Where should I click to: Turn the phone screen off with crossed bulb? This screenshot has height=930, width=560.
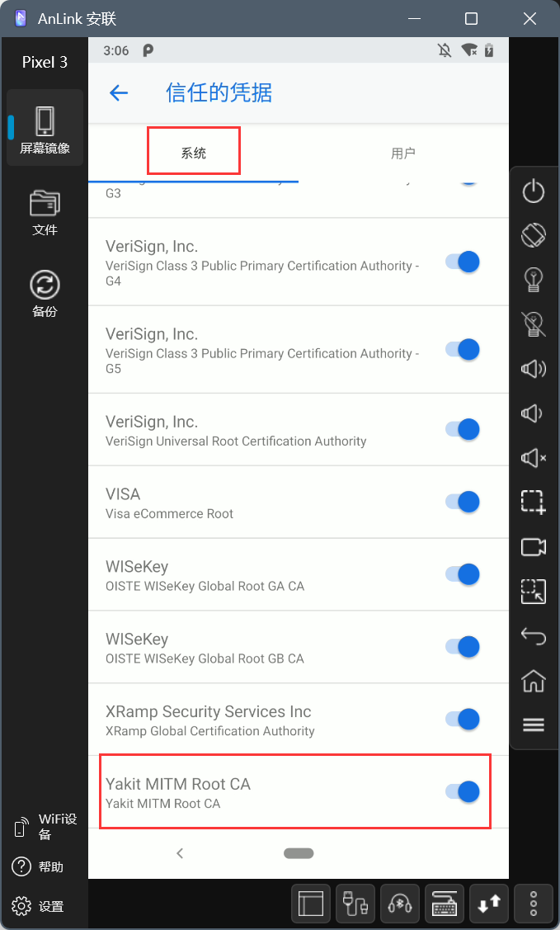pos(534,323)
